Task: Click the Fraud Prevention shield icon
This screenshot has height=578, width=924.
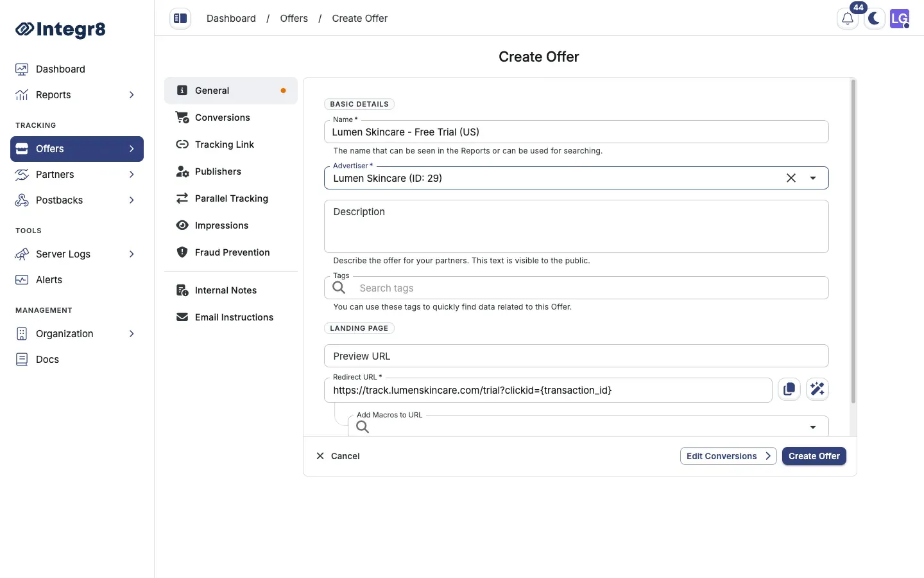Action: (182, 252)
